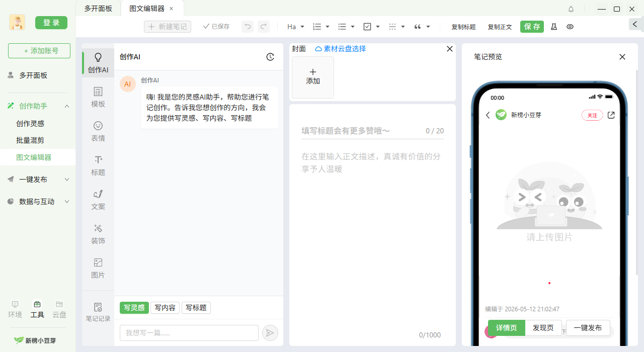Open the 模板 templates panel

[x=98, y=98]
